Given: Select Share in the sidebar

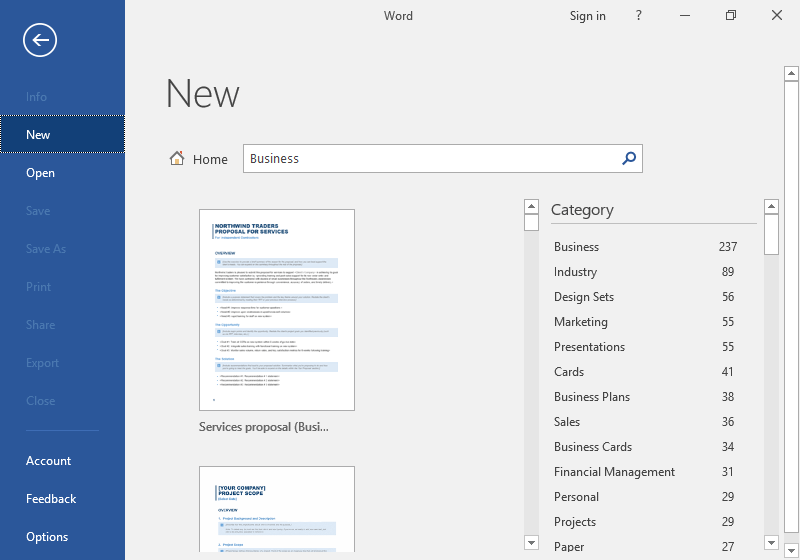Looking at the screenshot, I should [x=62, y=324].
